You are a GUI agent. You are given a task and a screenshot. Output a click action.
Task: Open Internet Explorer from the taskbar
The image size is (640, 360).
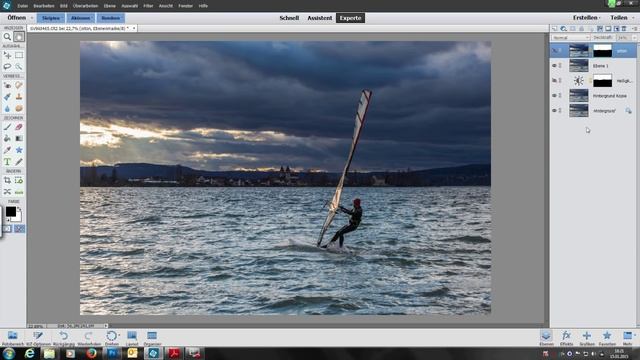29,353
